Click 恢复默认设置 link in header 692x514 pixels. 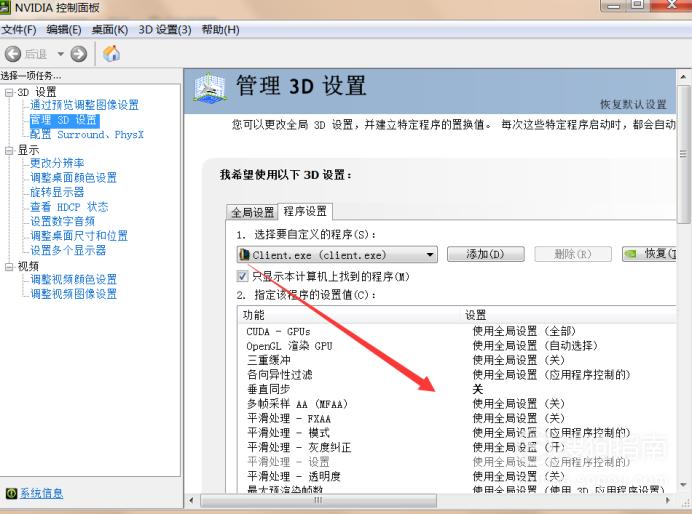pyautogui.click(x=633, y=105)
